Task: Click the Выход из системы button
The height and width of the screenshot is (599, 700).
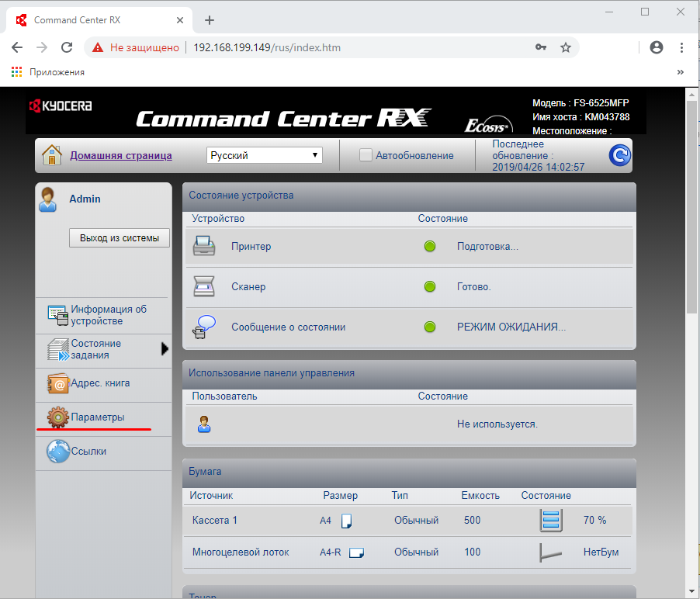Action: 120,238
